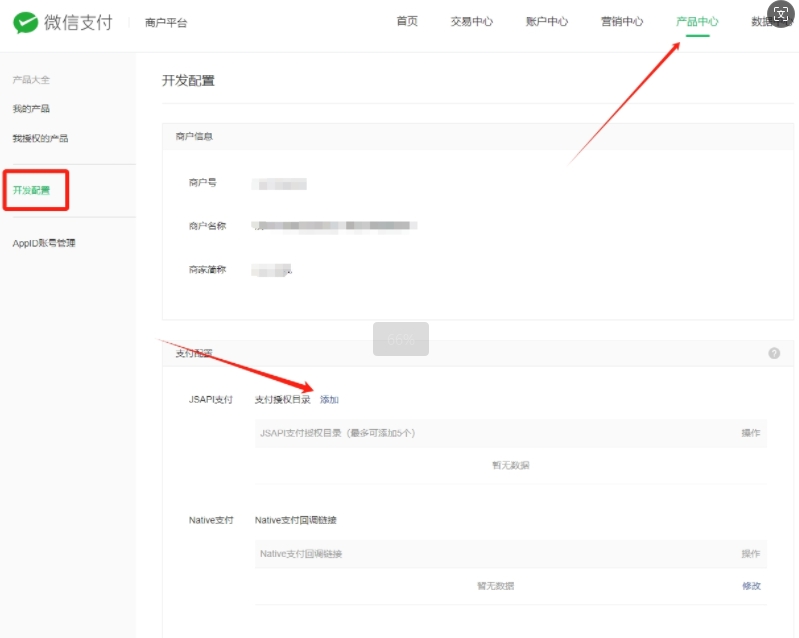The width and height of the screenshot is (799, 638).
Task: Switch to 账户中心 tab
Action: [x=547, y=21]
